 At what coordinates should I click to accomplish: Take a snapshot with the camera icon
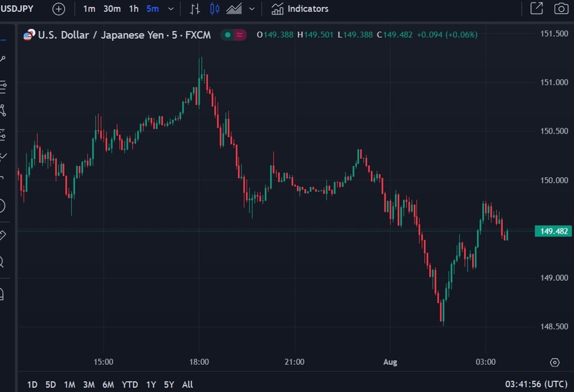pos(560,9)
